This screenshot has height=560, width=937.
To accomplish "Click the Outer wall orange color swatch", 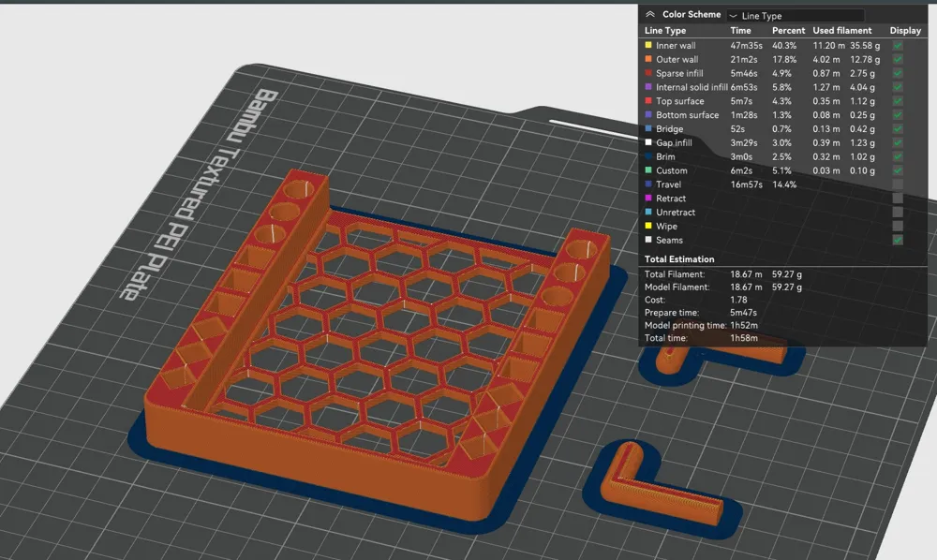I will point(648,58).
